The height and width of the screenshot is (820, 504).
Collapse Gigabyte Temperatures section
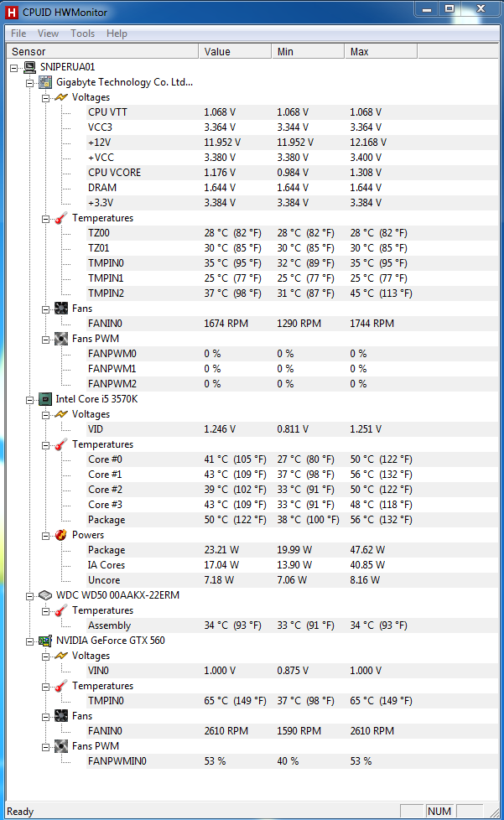click(45, 219)
